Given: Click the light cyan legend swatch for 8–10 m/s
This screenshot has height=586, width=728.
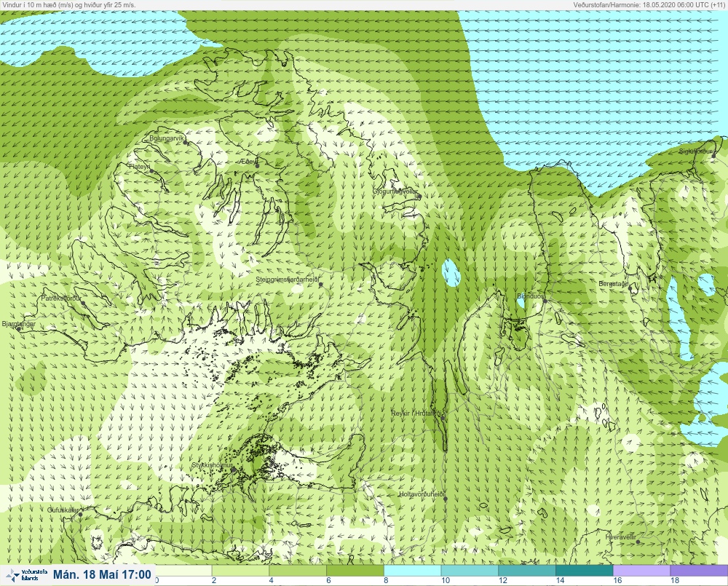Looking at the screenshot, I should point(412,570).
